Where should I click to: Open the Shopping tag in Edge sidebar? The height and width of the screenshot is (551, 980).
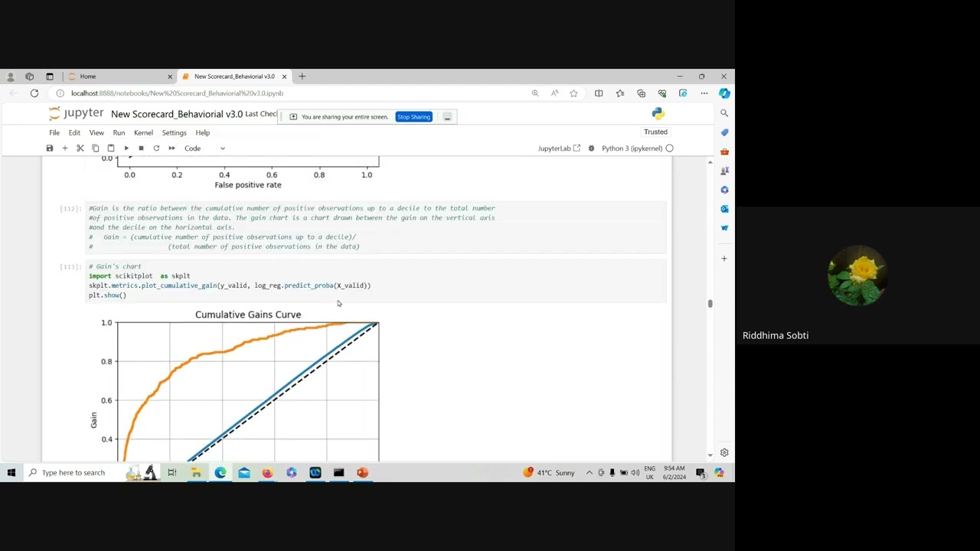pyautogui.click(x=724, y=132)
